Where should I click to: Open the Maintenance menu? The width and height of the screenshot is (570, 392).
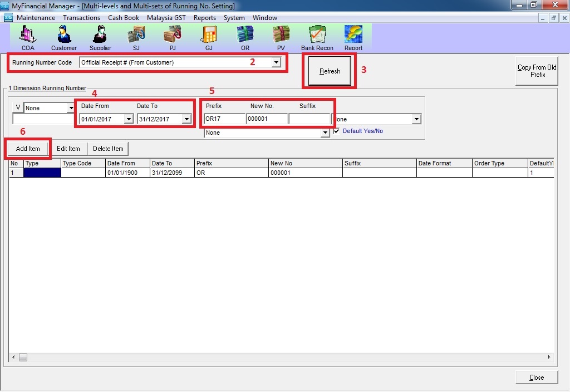[36, 18]
